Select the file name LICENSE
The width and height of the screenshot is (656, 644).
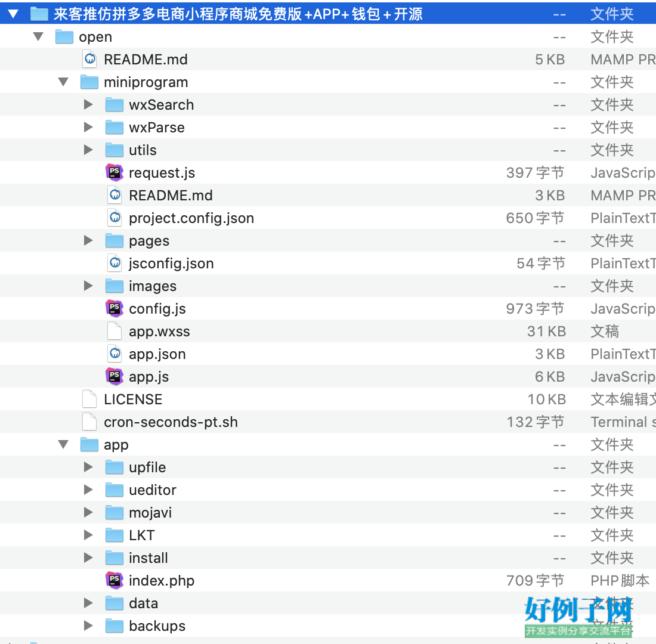click(133, 399)
